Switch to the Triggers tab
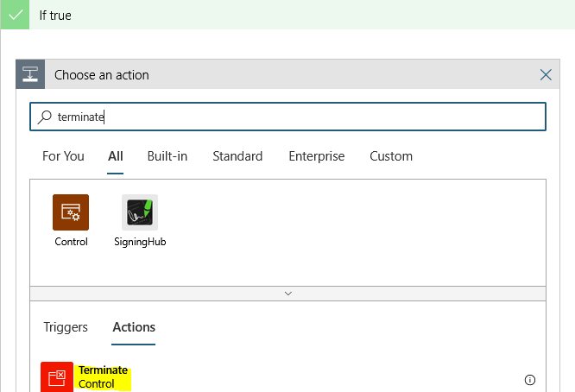 (x=66, y=327)
